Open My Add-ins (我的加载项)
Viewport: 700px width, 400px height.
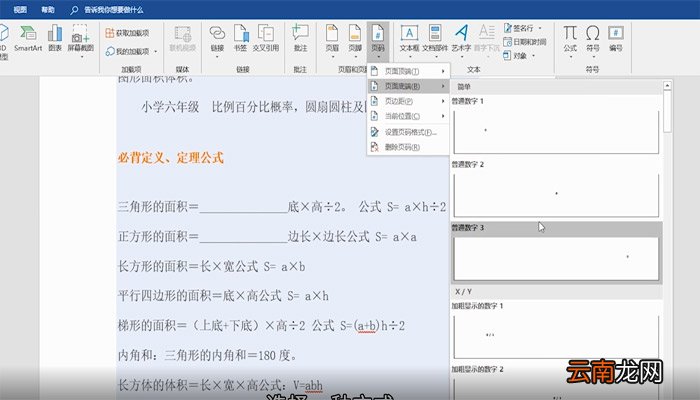click(x=128, y=51)
